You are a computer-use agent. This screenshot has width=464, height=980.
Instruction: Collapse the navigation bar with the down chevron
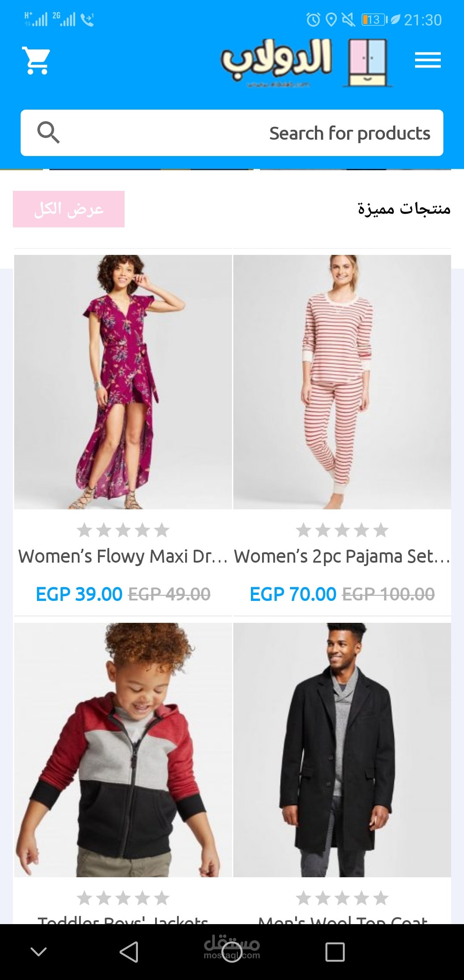pyautogui.click(x=39, y=952)
